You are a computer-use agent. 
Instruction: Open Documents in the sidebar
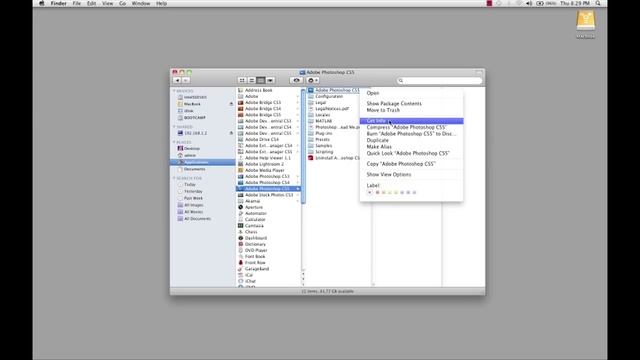tap(194, 169)
